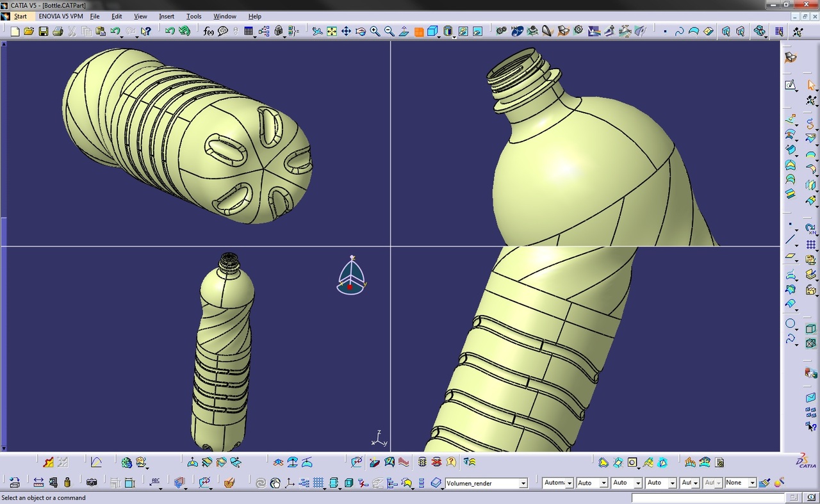Screen dimensions: 820x504
Task: Click the Line tool in right toolbar
Action: [x=791, y=240]
